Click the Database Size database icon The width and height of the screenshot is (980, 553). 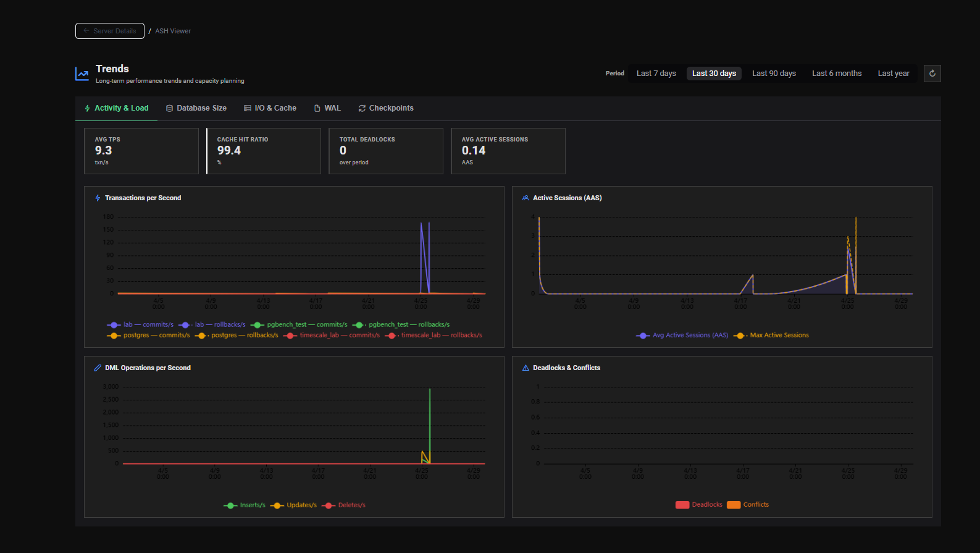coord(169,108)
